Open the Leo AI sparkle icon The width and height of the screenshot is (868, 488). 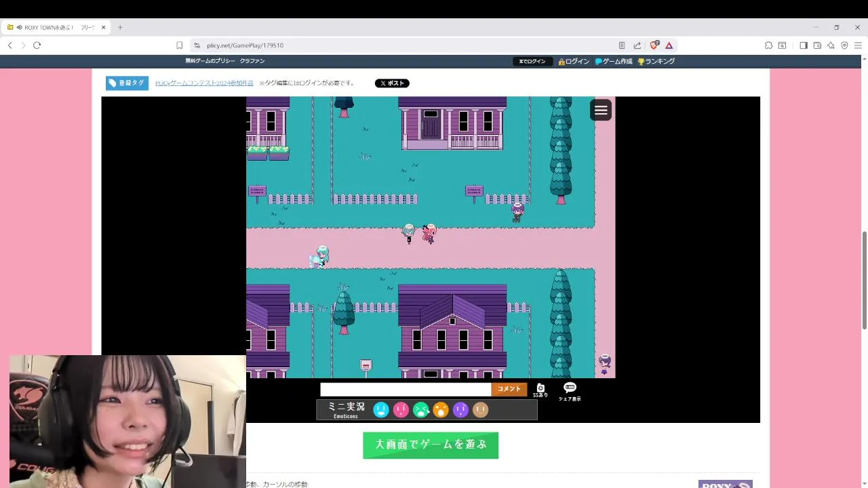(x=831, y=45)
